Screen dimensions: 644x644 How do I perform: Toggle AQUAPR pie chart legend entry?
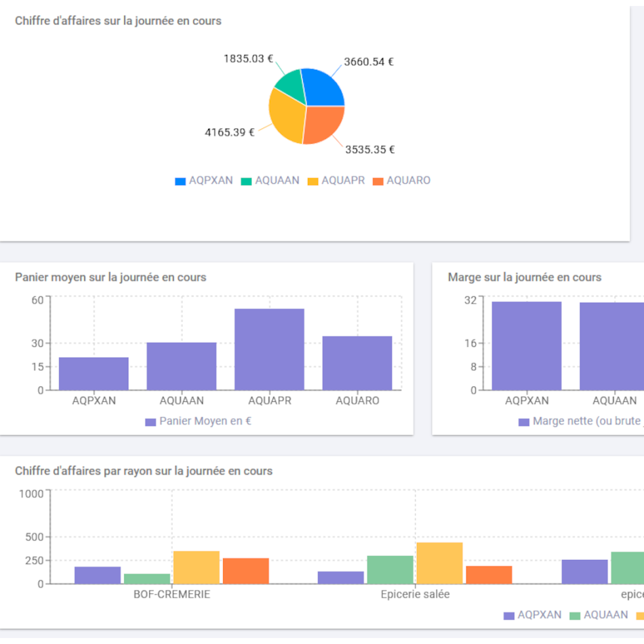pyautogui.click(x=336, y=181)
